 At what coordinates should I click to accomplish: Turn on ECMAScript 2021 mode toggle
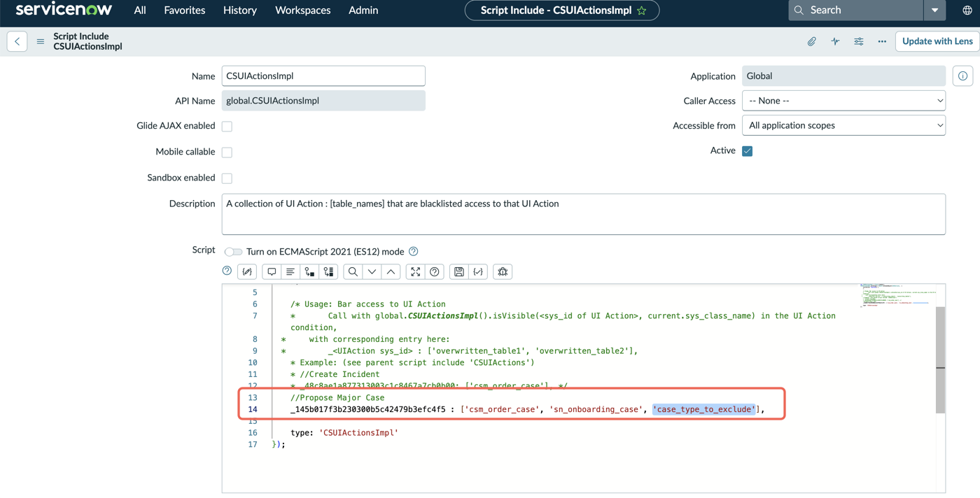(x=233, y=252)
